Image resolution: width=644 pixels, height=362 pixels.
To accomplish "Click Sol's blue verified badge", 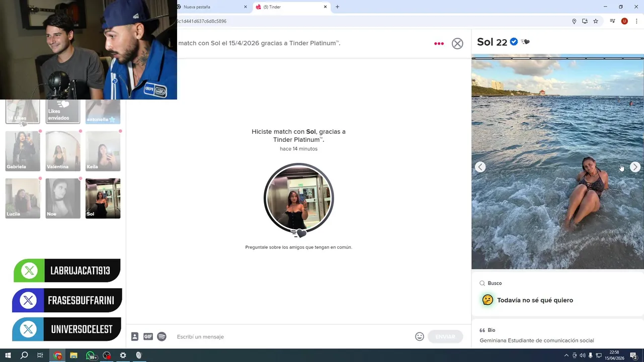I will click(x=514, y=42).
